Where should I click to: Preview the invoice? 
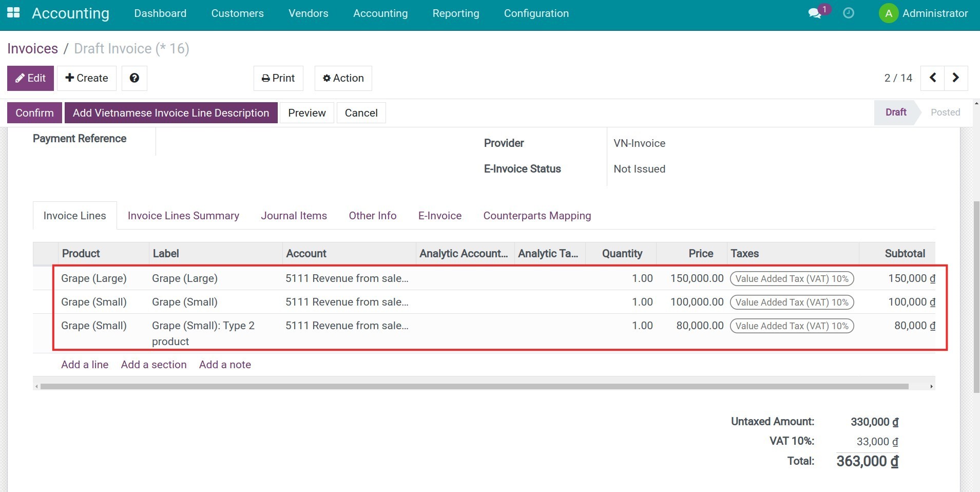point(306,112)
